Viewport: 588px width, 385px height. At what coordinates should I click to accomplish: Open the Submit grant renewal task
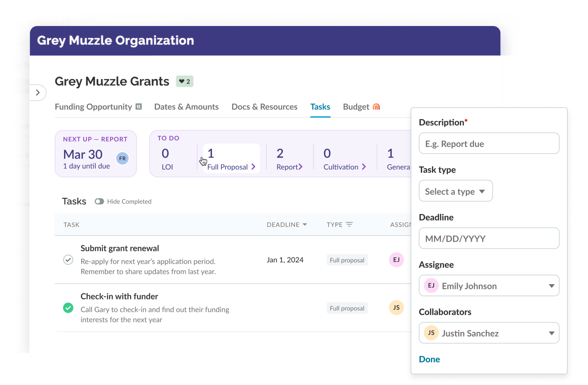pyautogui.click(x=120, y=248)
